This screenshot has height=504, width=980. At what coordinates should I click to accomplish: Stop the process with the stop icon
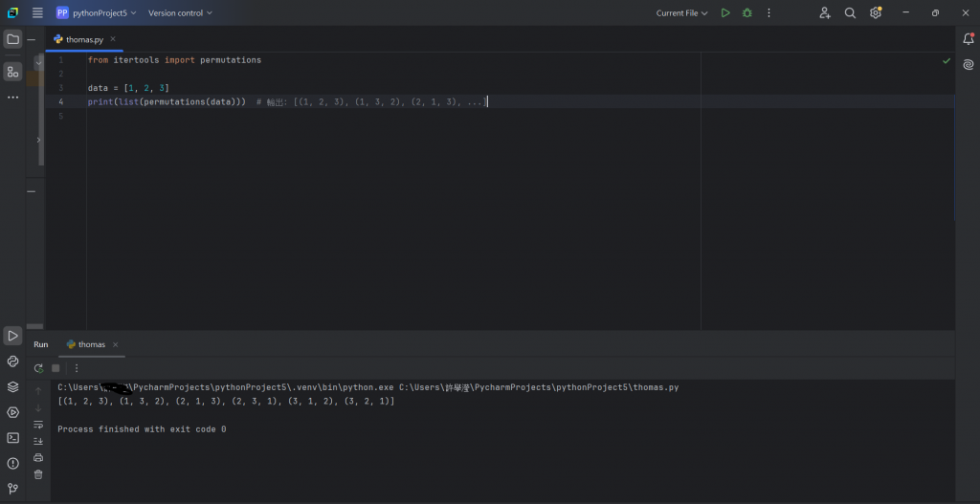[56, 368]
